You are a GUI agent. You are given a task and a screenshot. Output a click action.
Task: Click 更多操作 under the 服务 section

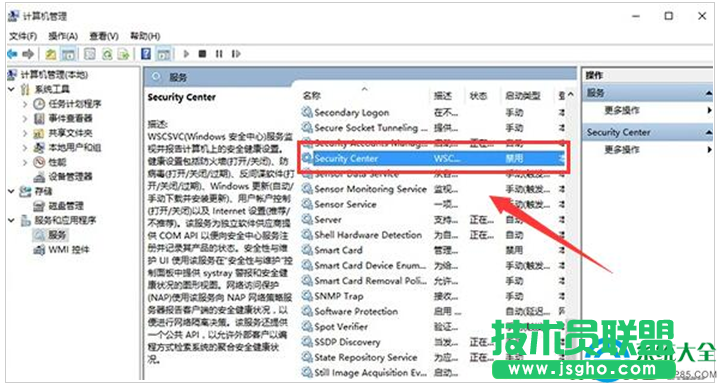tap(622, 110)
